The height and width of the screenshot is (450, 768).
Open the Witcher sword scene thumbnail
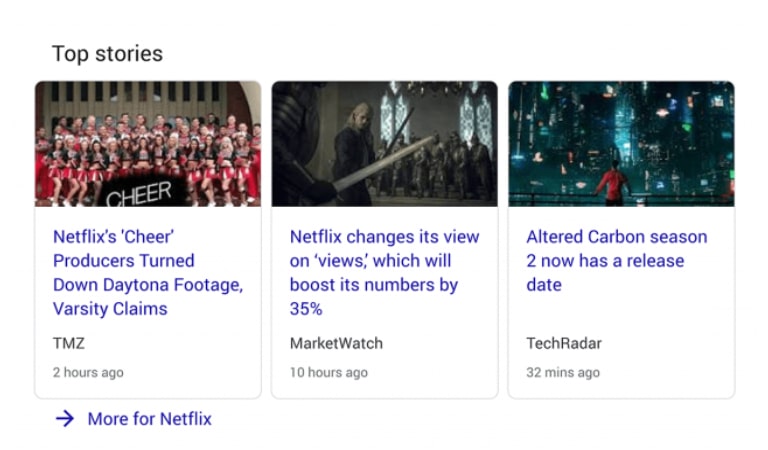(384, 143)
